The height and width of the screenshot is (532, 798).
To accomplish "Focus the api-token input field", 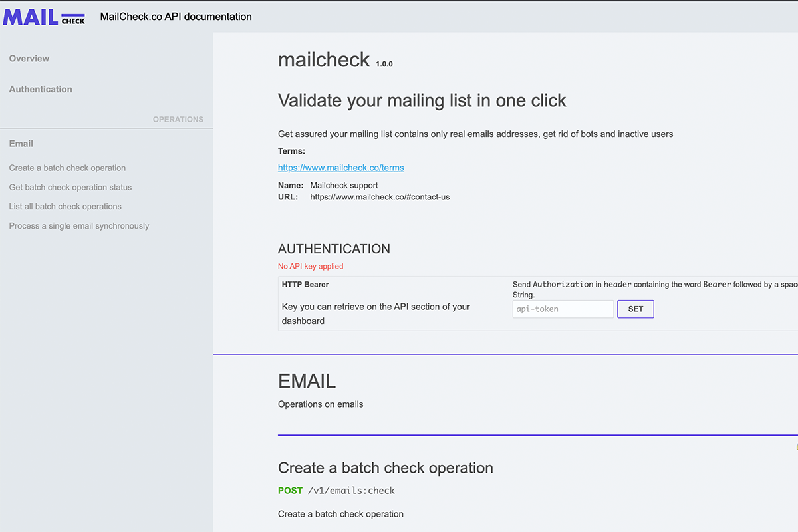I will 563,309.
